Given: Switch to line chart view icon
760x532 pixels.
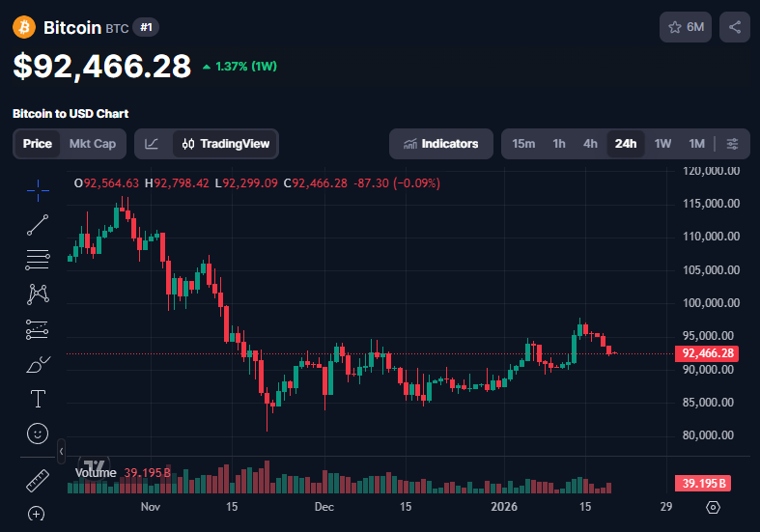Looking at the screenshot, I should [152, 144].
